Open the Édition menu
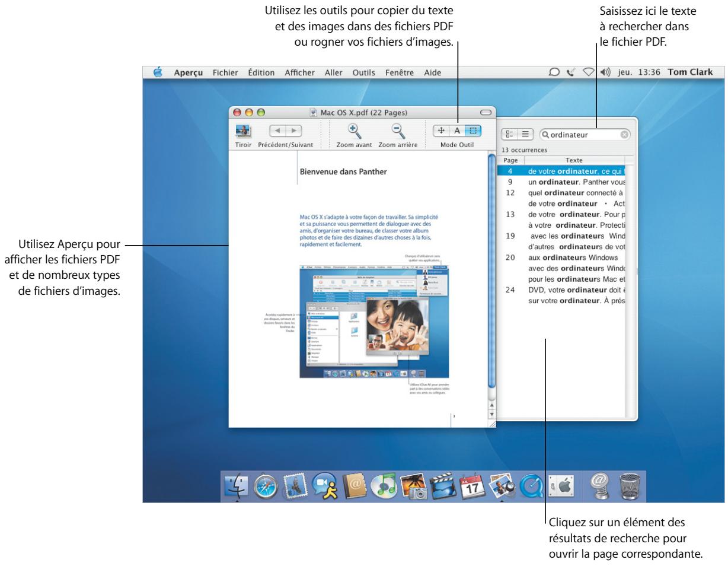Image resolution: width=728 pixels, height=566 pixels. point(261,72)
